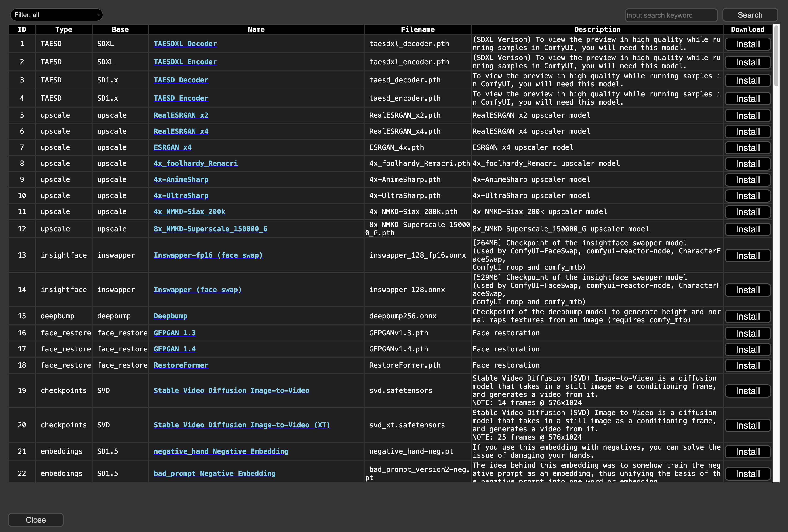The width and height of the screenshot is (788, 532).
Task: Click the search keyword input field
Action: coord(671,15)
